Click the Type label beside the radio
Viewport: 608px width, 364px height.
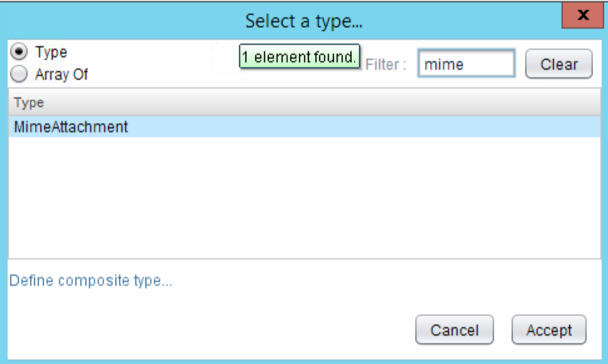(51, 52)
